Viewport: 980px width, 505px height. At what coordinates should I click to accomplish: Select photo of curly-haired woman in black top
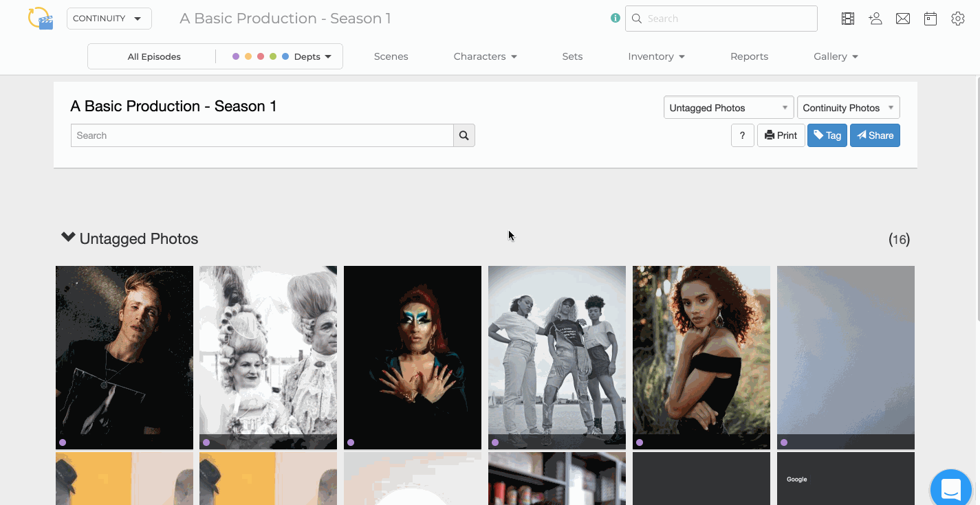[x=701, y=357]
